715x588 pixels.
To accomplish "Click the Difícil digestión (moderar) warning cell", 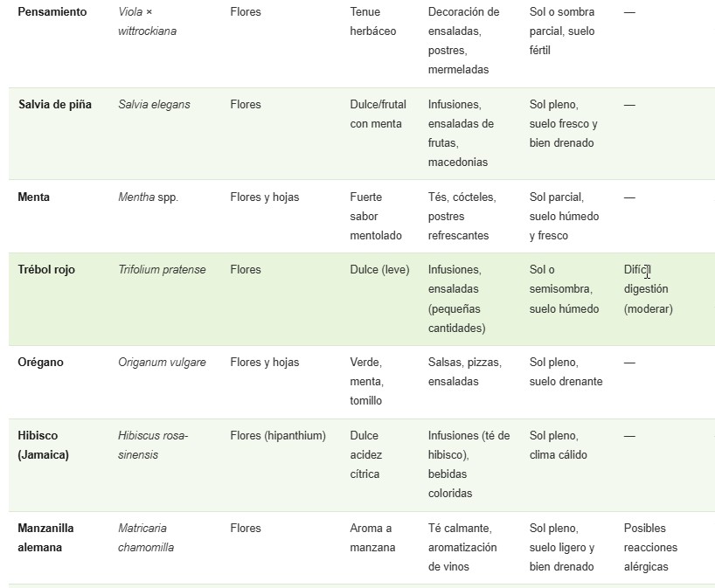I will coord(648,289).
